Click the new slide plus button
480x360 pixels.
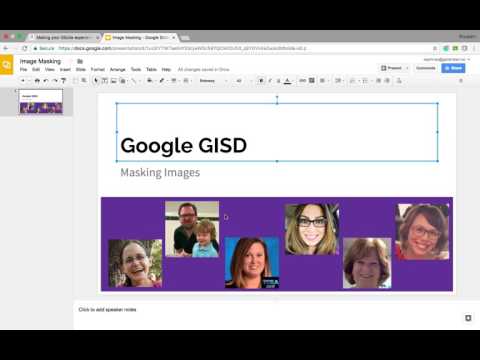point(23,81)
